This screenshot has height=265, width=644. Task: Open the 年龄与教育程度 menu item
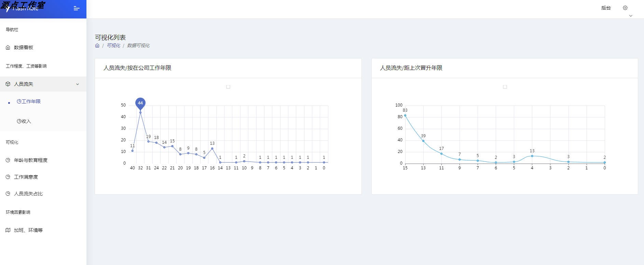(31, 160)
